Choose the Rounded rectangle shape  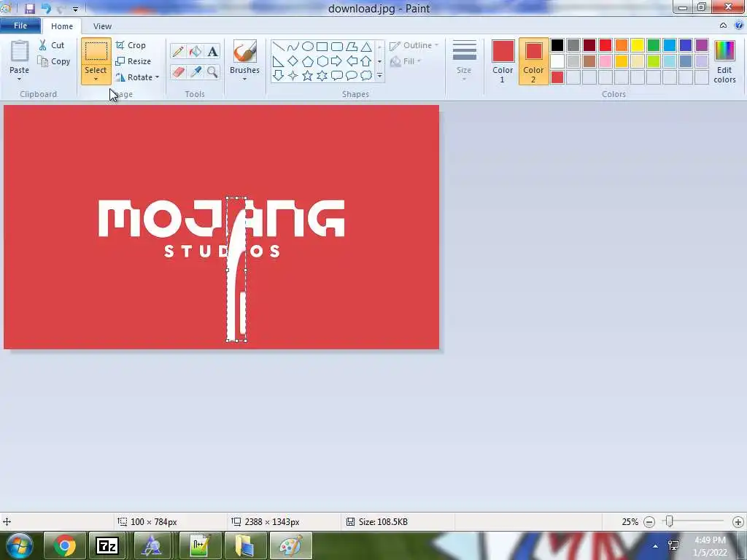tap(337, 46)
